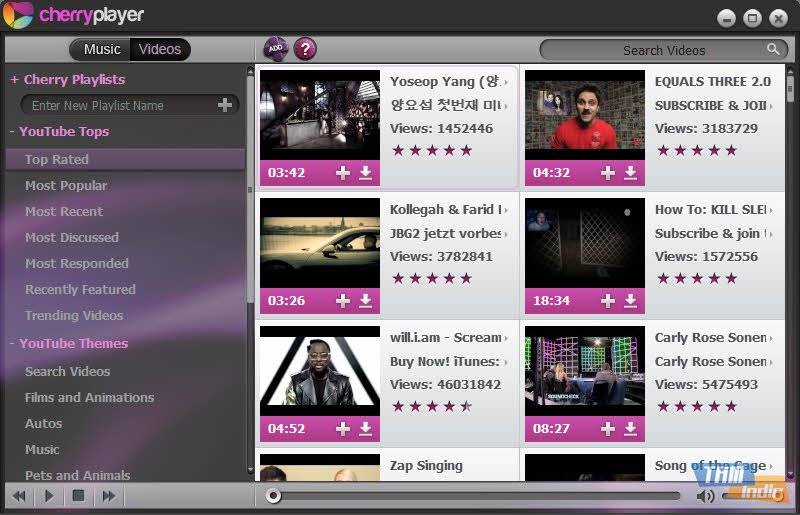Expand the Cherry Playlists section
Viewport: 800px width, 515px height.
(x=14, y=79)
